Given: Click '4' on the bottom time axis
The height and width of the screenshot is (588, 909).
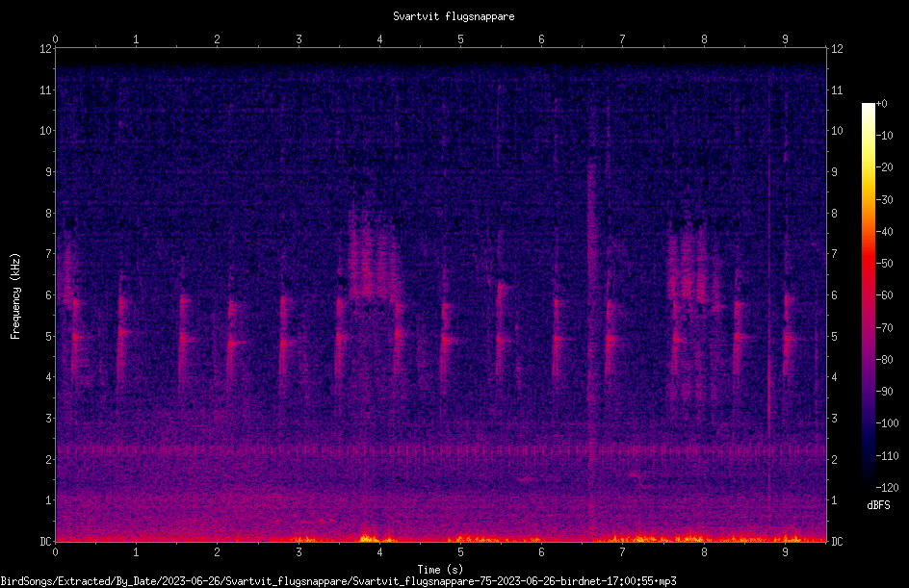Looking at the screenshot, I should tap(379, 552).
